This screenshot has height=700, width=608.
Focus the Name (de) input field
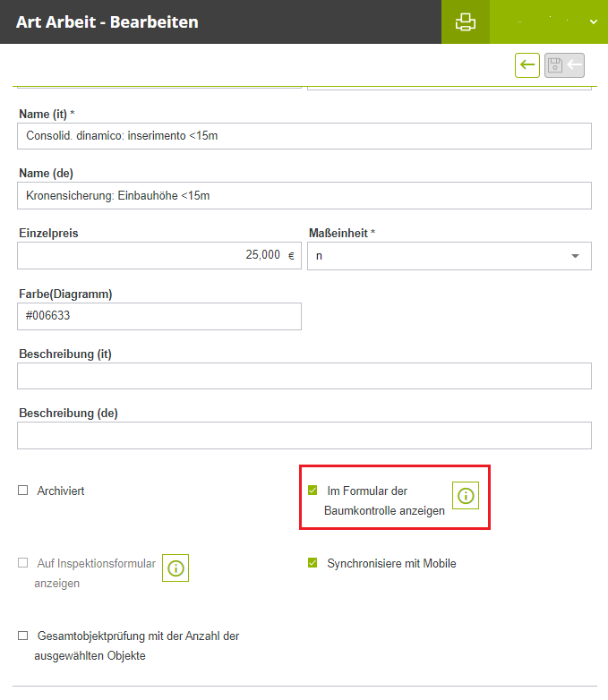(x=304, y=195)
